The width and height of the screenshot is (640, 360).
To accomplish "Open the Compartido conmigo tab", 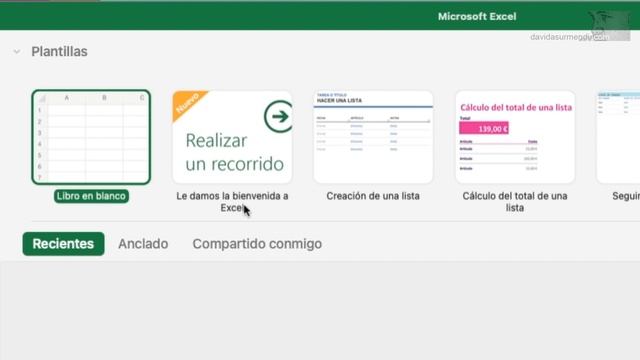I will (x=257, y=244).
